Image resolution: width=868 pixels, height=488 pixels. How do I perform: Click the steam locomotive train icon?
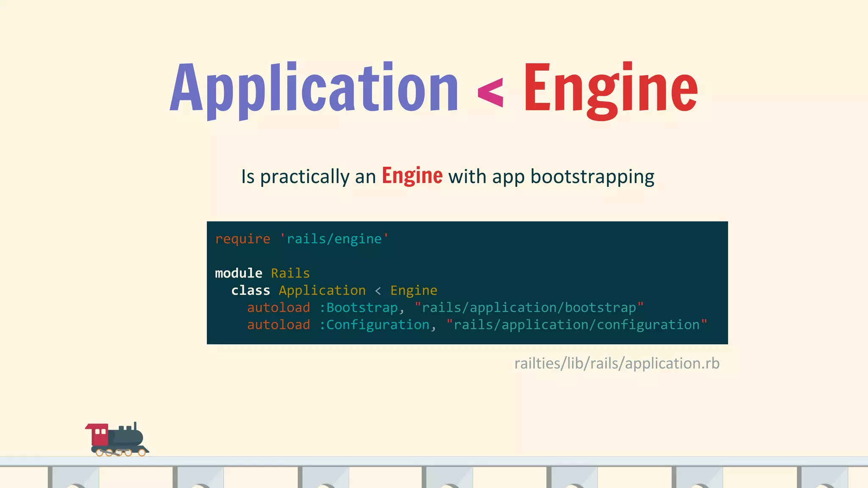117,439
